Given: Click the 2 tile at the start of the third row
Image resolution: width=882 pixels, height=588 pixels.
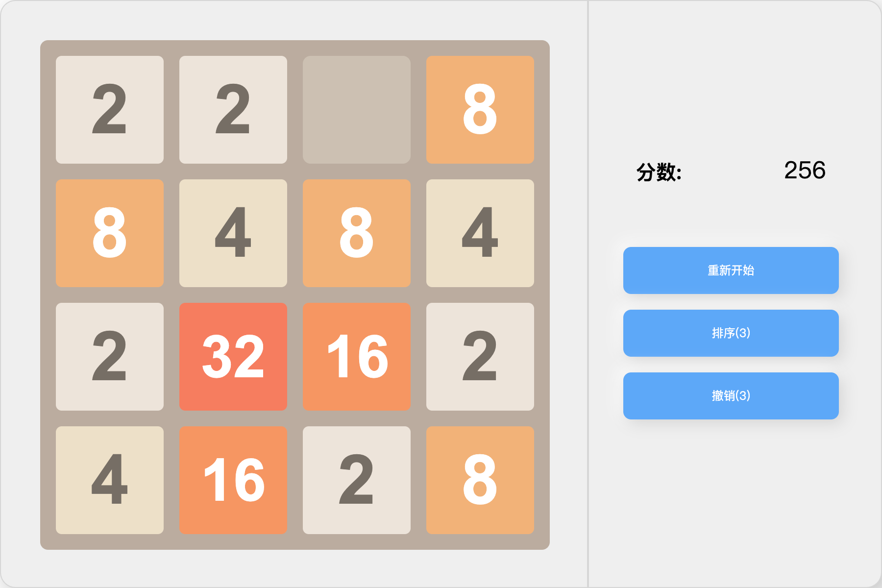Looking at the screenshot, I should pos(110,357).
